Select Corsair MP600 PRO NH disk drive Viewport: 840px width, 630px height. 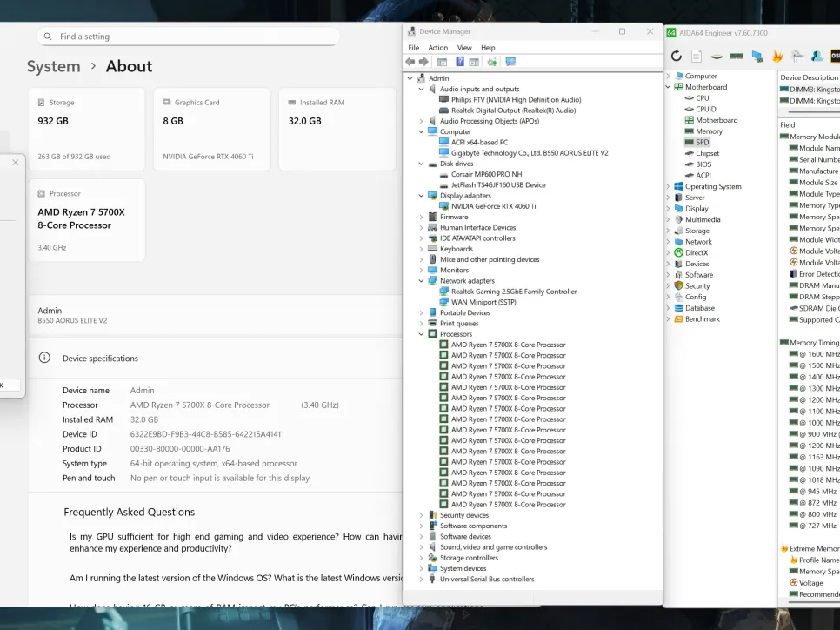(x=486, y=174)
